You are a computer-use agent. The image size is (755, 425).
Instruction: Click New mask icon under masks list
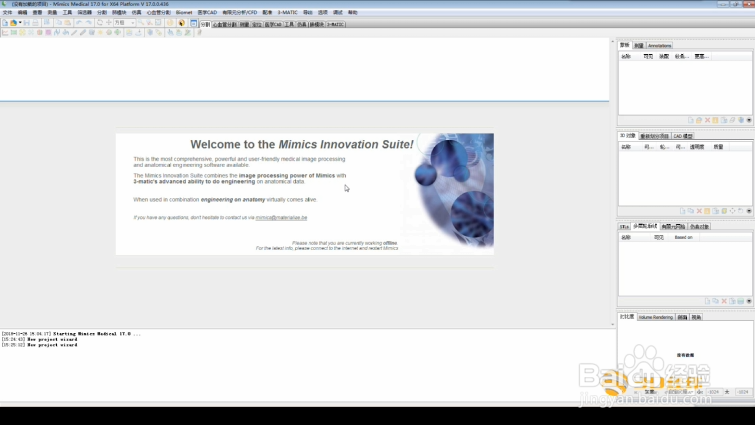(x=690, y=120)
